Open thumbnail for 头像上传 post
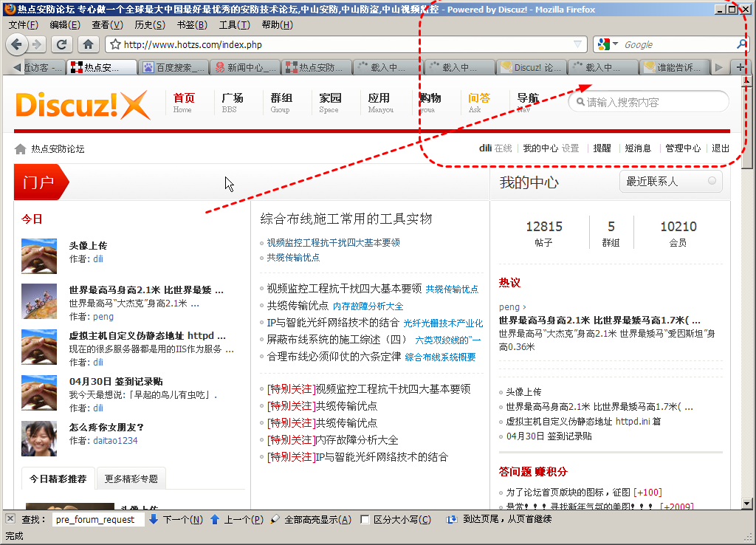756x545 pixels. coord(39,256)
